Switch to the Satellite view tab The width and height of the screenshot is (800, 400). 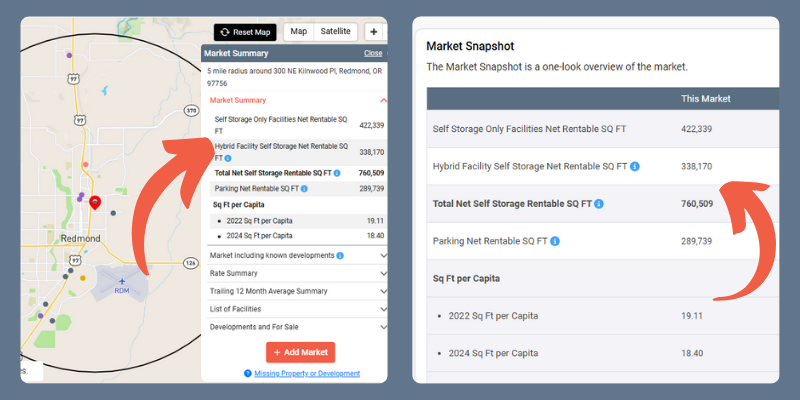pos(336,32)
